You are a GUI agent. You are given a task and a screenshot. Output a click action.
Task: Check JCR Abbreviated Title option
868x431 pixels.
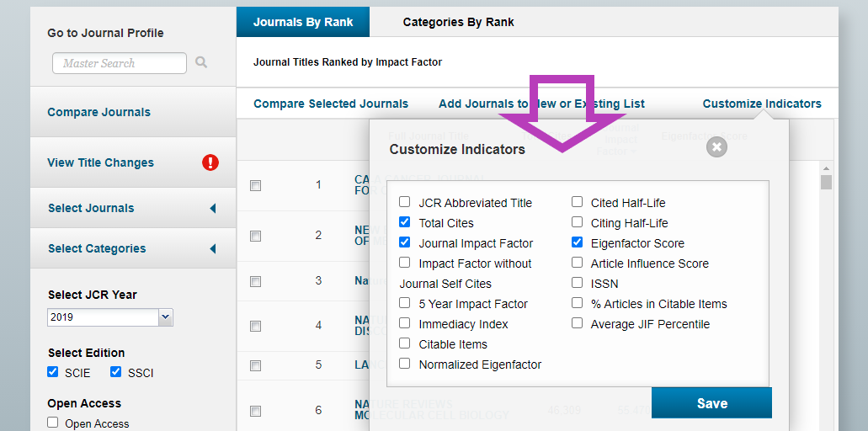point(405,202)
